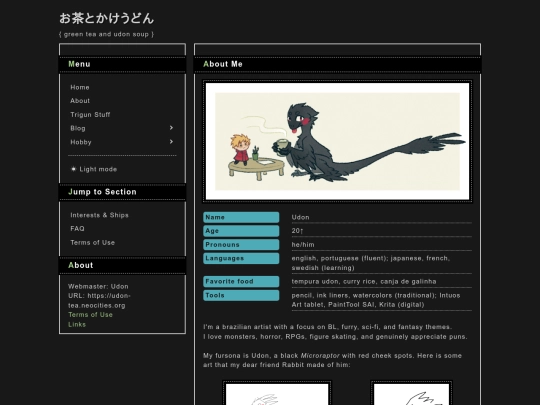
Task: Go to the About page in menu
Action: [80, 101]
